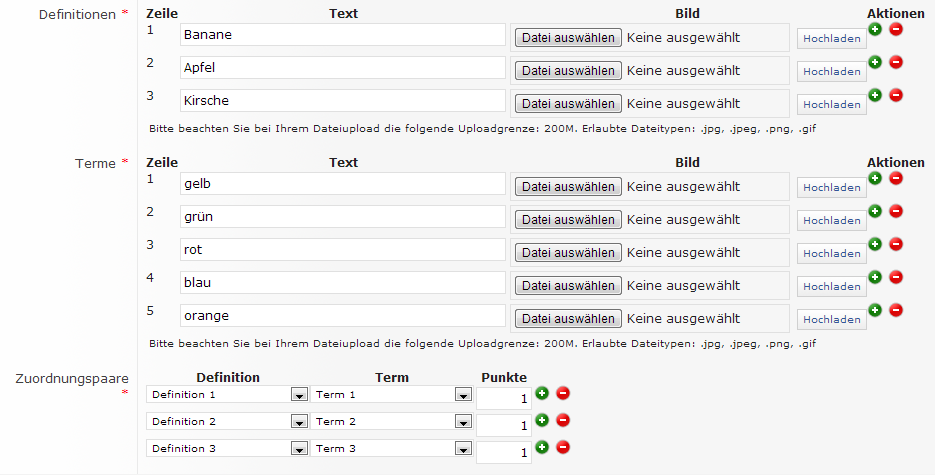Expand the Term 2 dropdown
Screen dimensions: 935x475
tap(462, 422)
